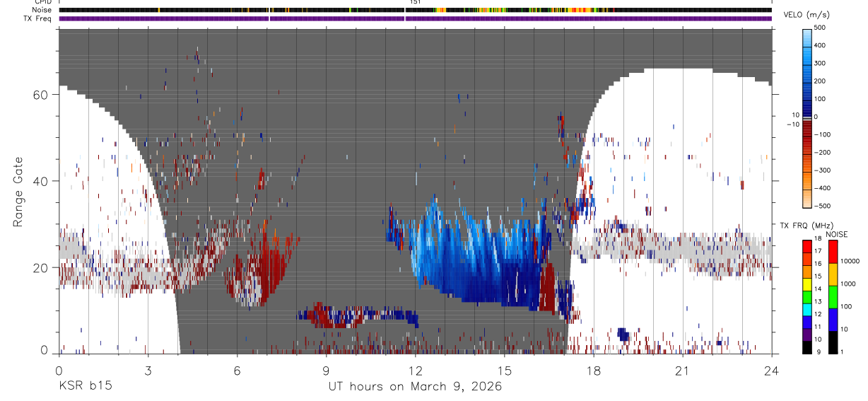Click the VELO (m/s) colorbar title
Image resolution: width=868 pixels, height=401 pixels.
[x=808, y=14]
